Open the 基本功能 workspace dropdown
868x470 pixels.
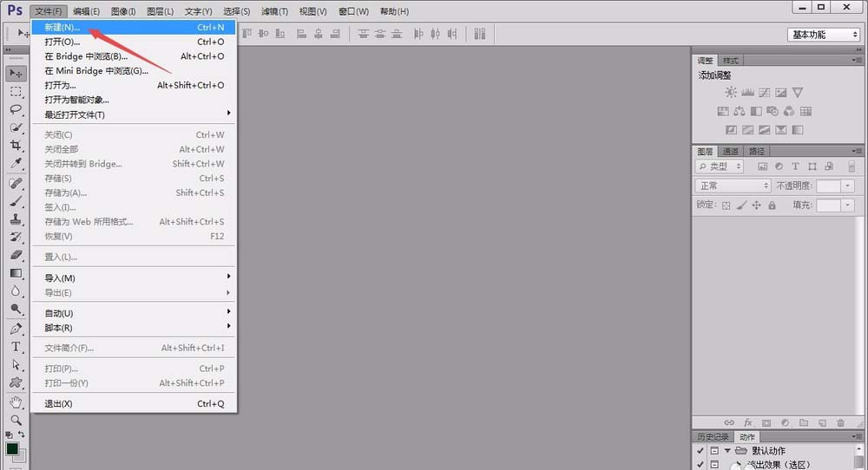(824, 35)
